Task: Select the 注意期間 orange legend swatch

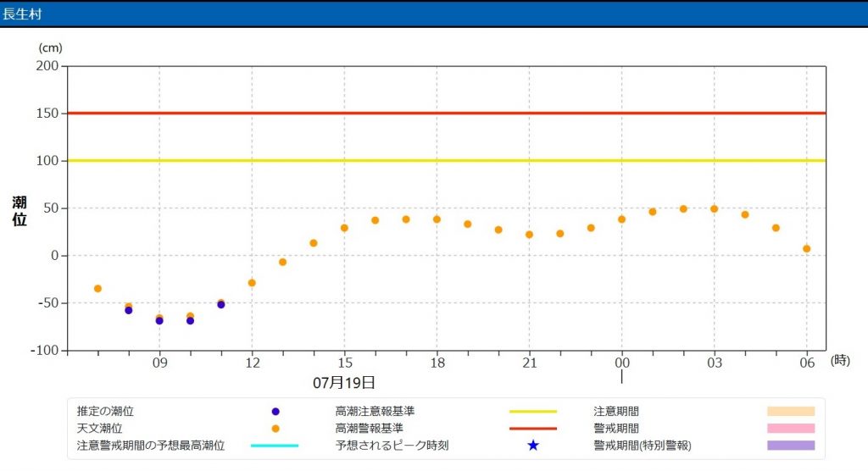Action: point(791,411)
